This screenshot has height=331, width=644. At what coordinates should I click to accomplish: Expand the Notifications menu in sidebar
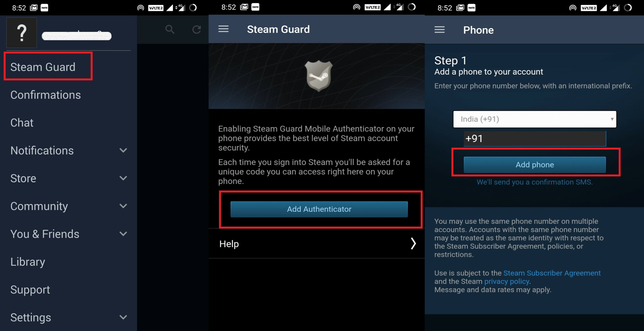123,151
